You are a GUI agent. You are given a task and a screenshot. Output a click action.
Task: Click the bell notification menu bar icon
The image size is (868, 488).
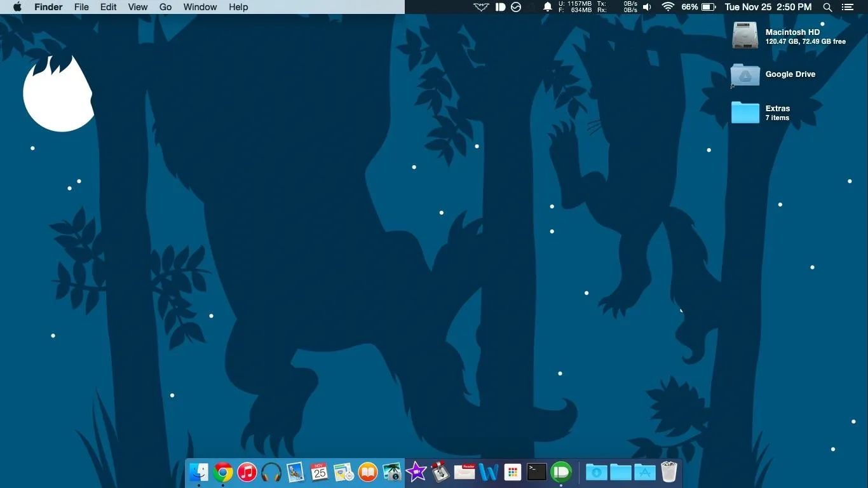tap(547, 7)
